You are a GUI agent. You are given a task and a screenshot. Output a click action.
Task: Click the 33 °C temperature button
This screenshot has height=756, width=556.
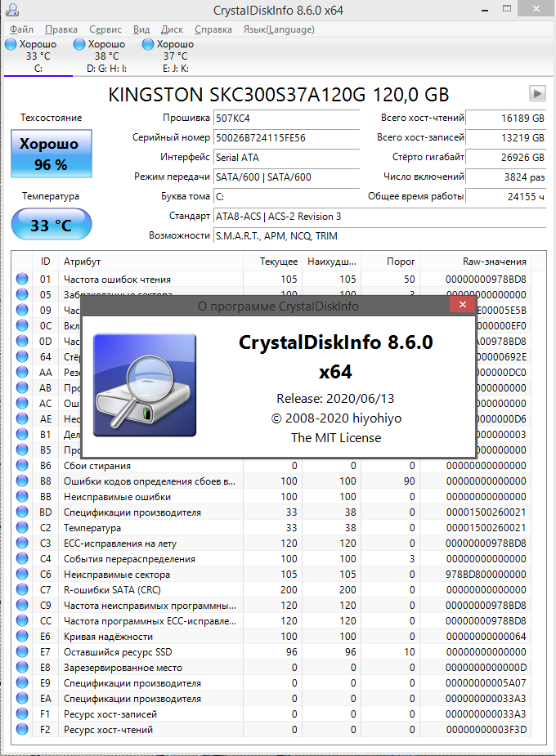click(x=52, y=224)
